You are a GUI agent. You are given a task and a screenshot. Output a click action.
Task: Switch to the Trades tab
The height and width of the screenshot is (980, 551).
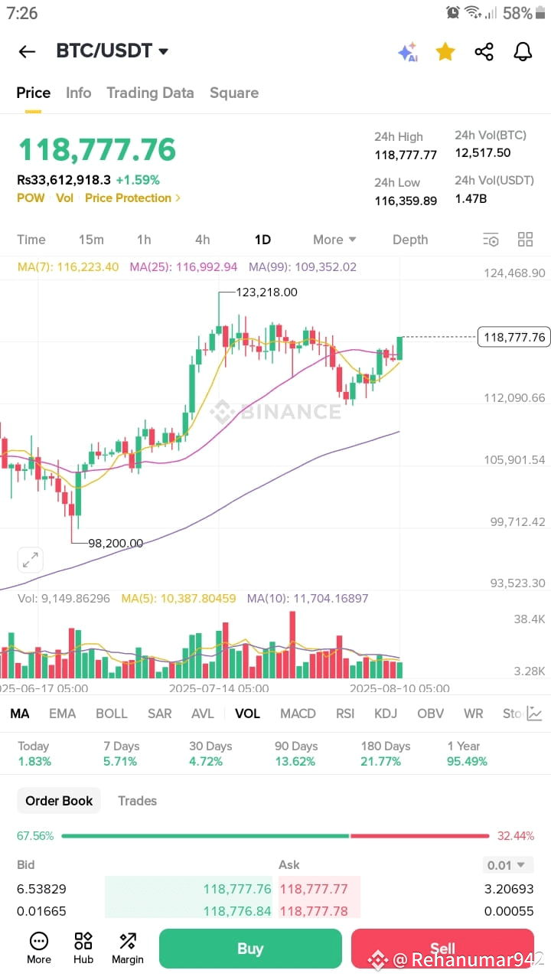pyautogui.click(x=137, y=801)
